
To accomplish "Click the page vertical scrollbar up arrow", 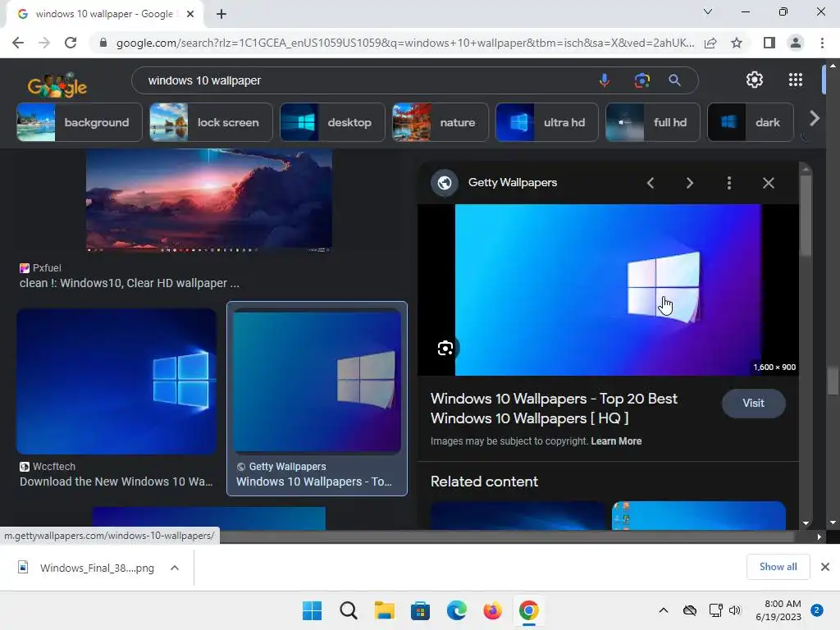I will click(x=833, y=66).
